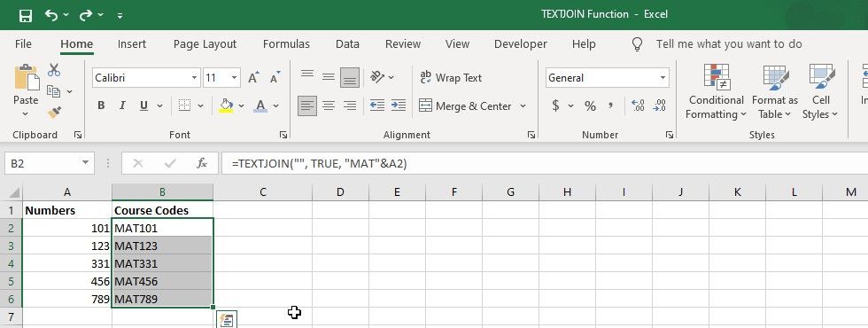This screenshot has width=868, height=328.
Task: Align text to the left
Action: [x=307, y=105]
